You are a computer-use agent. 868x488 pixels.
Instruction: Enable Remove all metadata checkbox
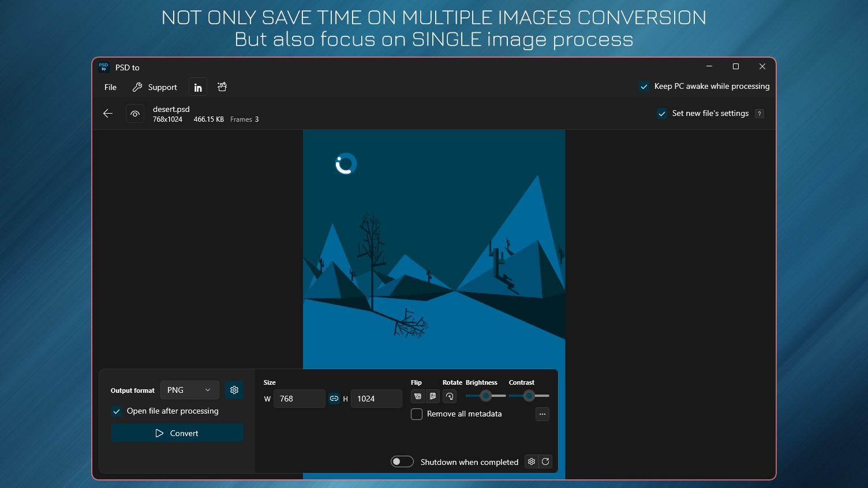click(417, 414)
